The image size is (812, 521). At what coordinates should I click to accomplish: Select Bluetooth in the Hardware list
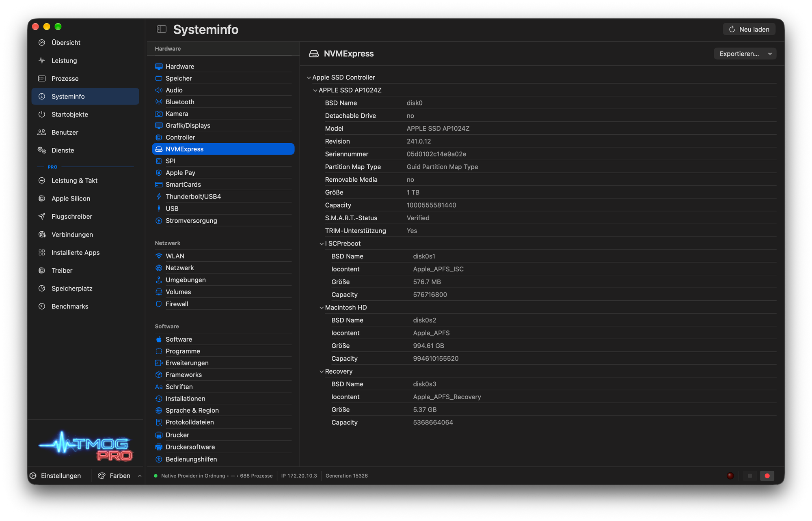tap(223, 102)
